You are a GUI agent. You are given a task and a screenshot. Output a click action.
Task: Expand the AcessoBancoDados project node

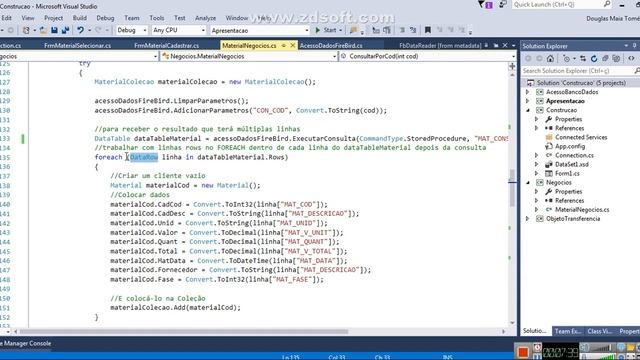(x=528, y=92)
